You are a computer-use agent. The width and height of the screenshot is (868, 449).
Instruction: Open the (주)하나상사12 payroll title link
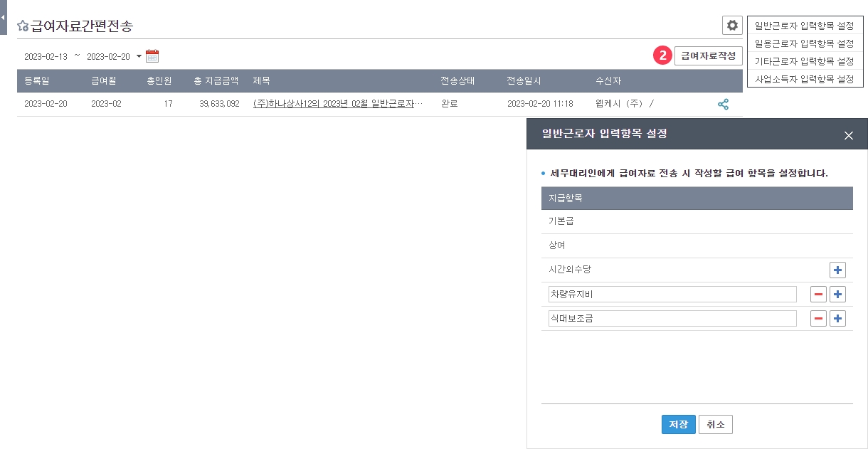coord(337,104)
